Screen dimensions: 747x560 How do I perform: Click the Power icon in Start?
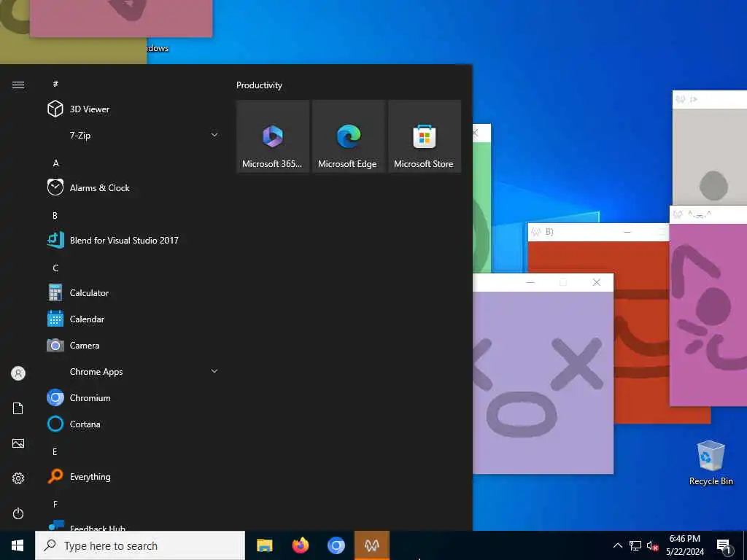[x=18, y=513]
